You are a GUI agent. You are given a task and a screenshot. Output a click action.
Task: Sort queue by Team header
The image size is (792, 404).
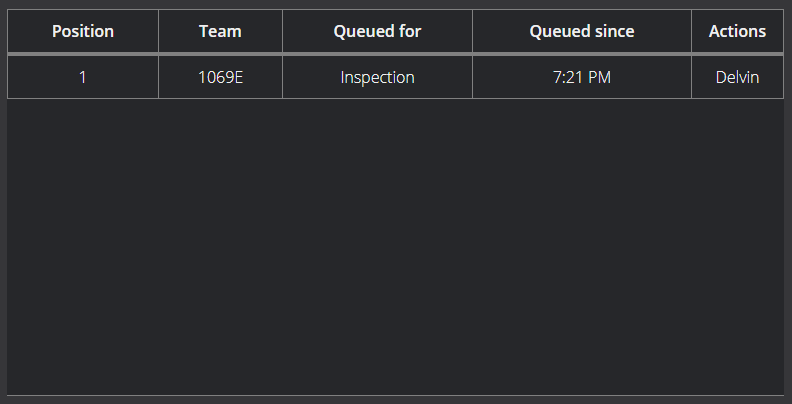(220, 31)
